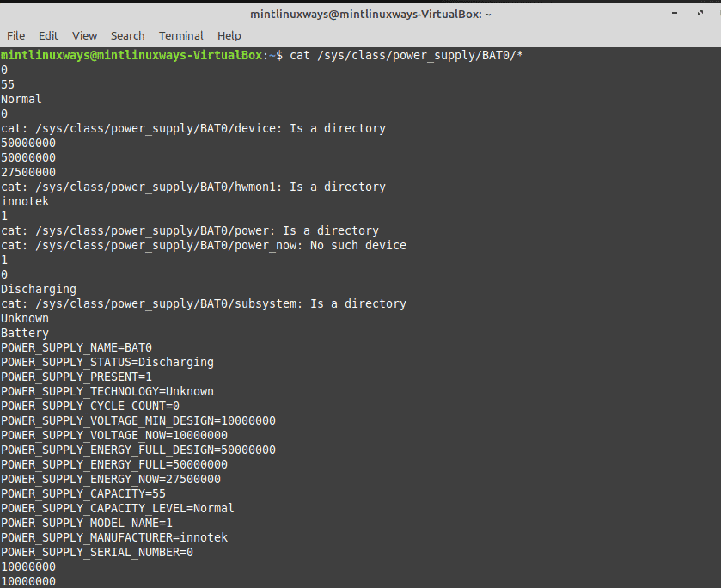Open the Help menu
This screenshot has height=588, width=721.
229,36
